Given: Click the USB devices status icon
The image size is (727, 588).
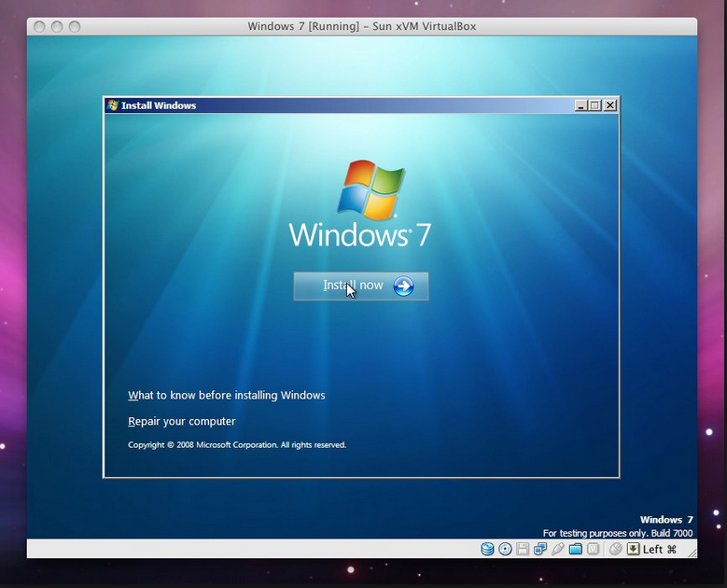Looking at the screenshot, I should click(558, 549).
